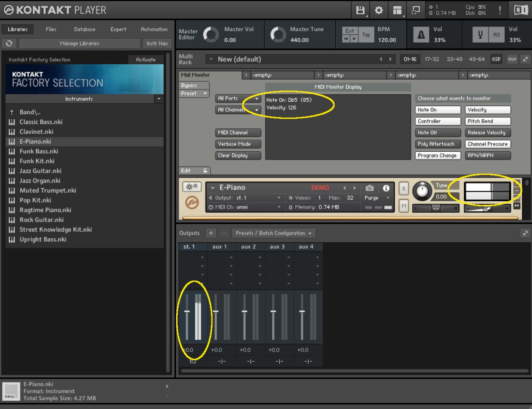
Task: Switch to the Database tab
Action: pos(85,30)
